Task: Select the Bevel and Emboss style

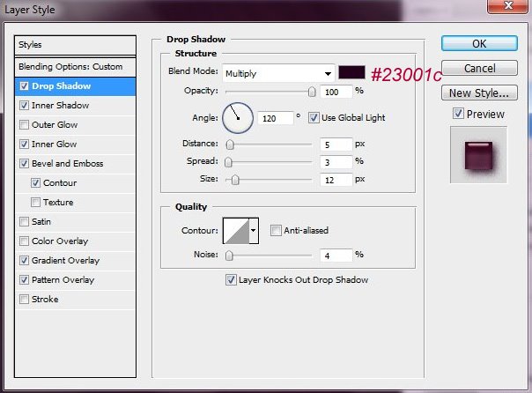Action: [68, 164]
